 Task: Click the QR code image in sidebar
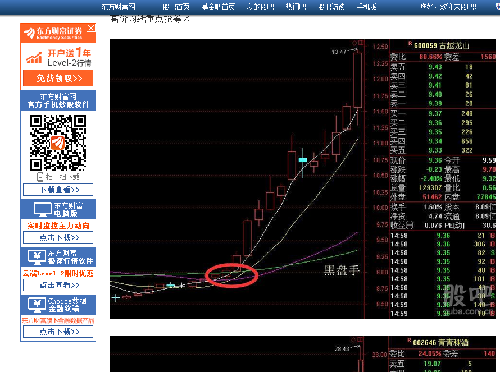coord(58,143)
